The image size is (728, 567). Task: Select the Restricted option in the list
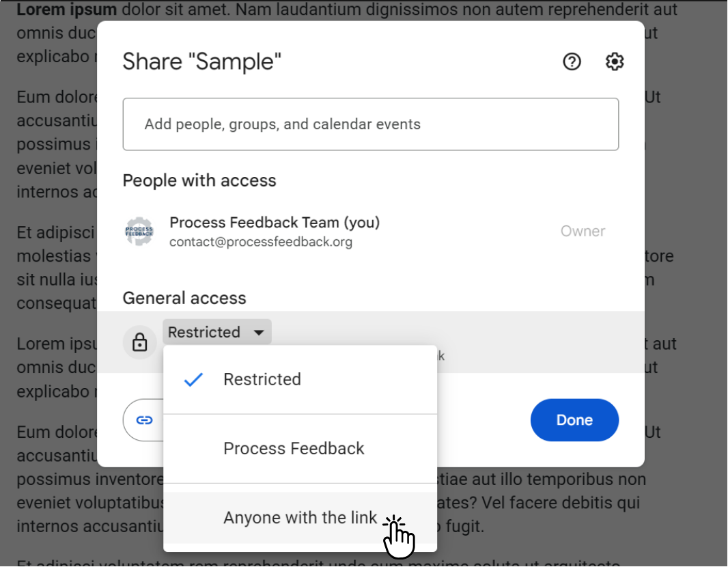(262, 380)
